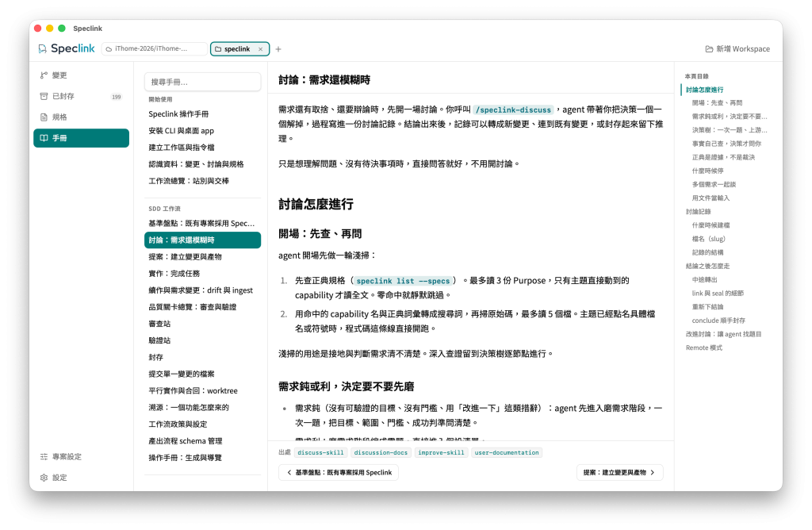Open Speclink 操作手冊 page
Viewport: 812px width, 530px height.
click(x=202, y=114)
